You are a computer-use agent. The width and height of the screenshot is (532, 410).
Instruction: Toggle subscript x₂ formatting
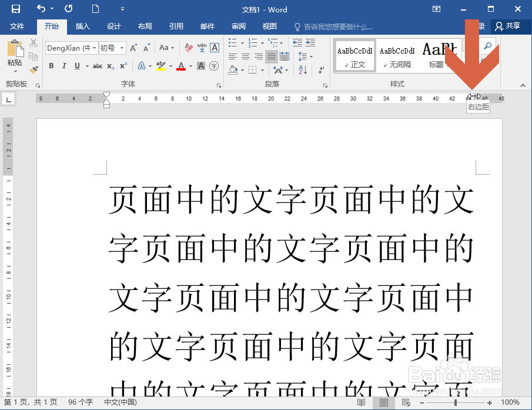tap(111, 66)
